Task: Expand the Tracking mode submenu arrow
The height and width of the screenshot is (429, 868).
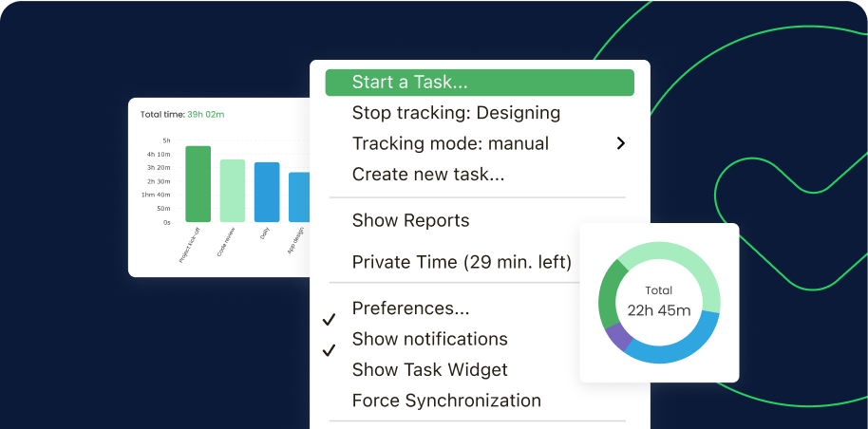Action: pos(621,143)
